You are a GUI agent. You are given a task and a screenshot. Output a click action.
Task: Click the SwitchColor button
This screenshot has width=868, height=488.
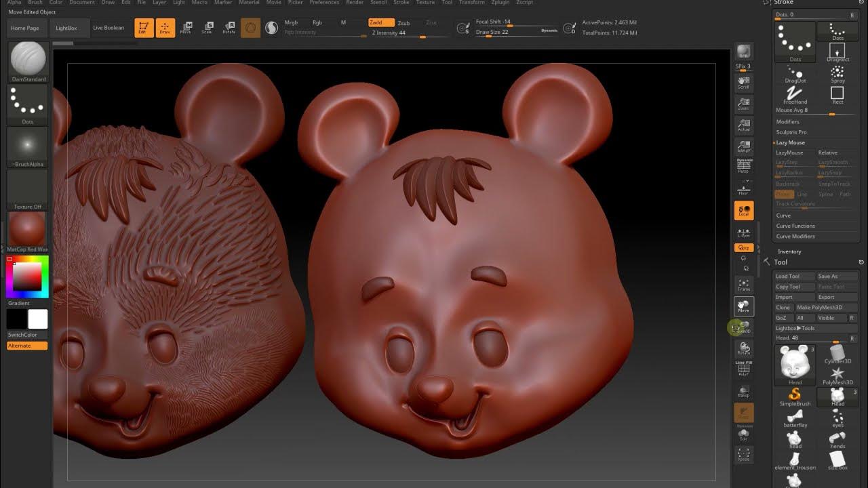point(27,335)
